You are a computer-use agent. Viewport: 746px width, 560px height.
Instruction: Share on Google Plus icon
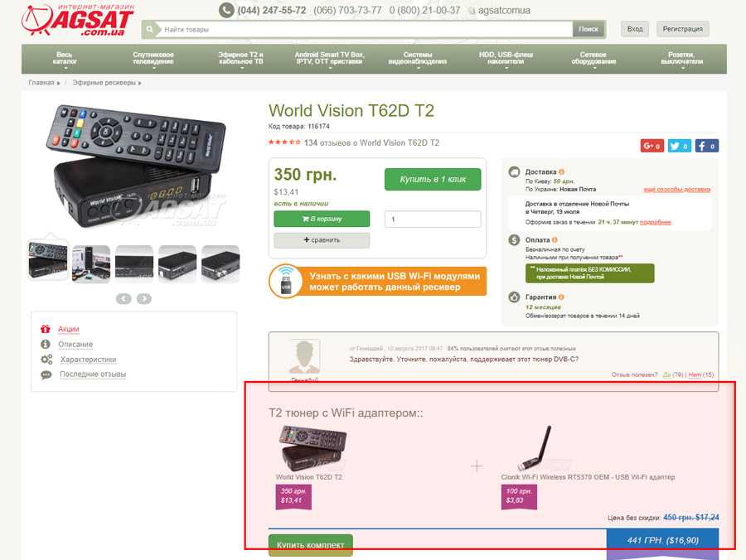point(652,146)
